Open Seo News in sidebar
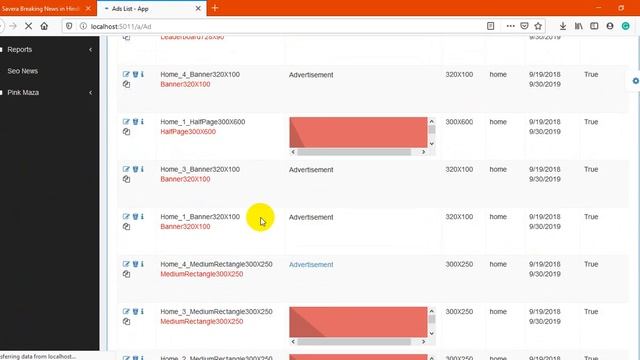 [x=22, y=71]
